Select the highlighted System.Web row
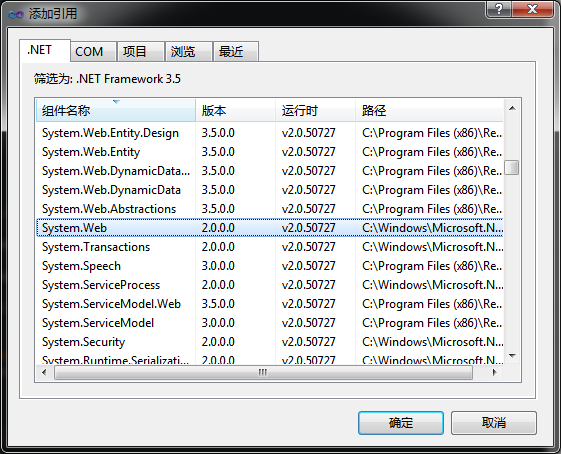Viewport: 561px width, 454px height. [270, 228]
